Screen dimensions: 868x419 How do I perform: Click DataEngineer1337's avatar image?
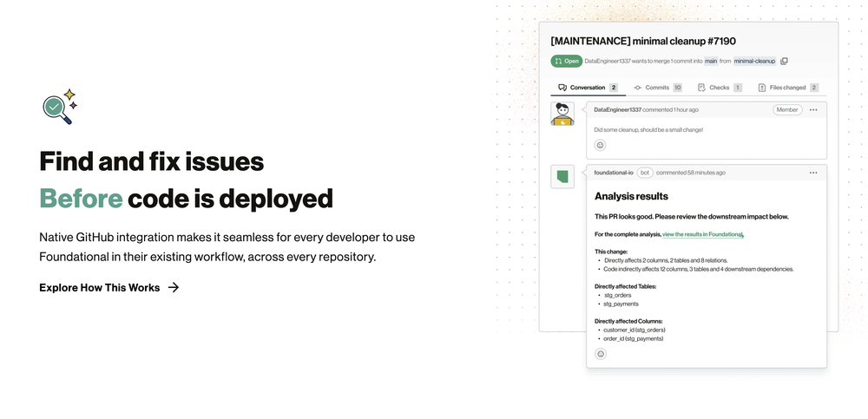tap(562, 114)
